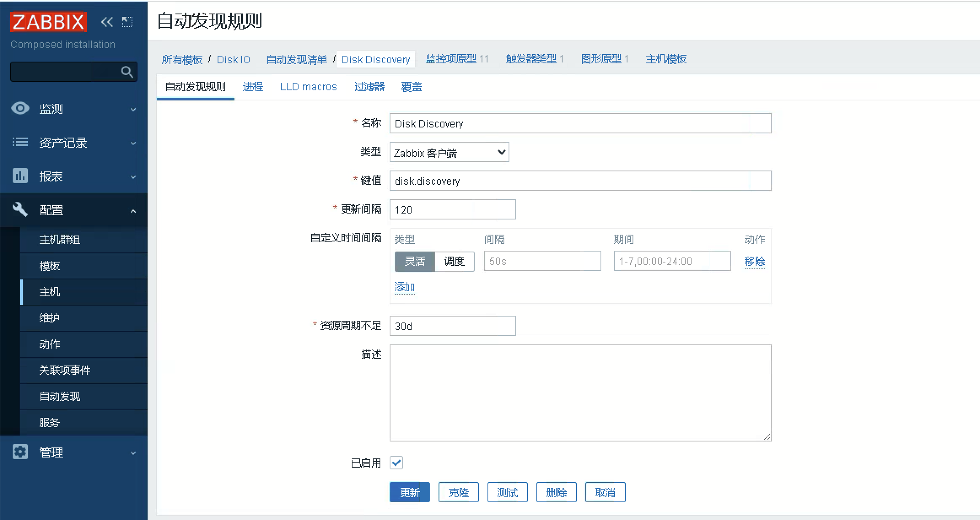The height and width of the screenshot is (520, 980).
Task: Switch to the 过滤器 tab
Action: point(369,87)
